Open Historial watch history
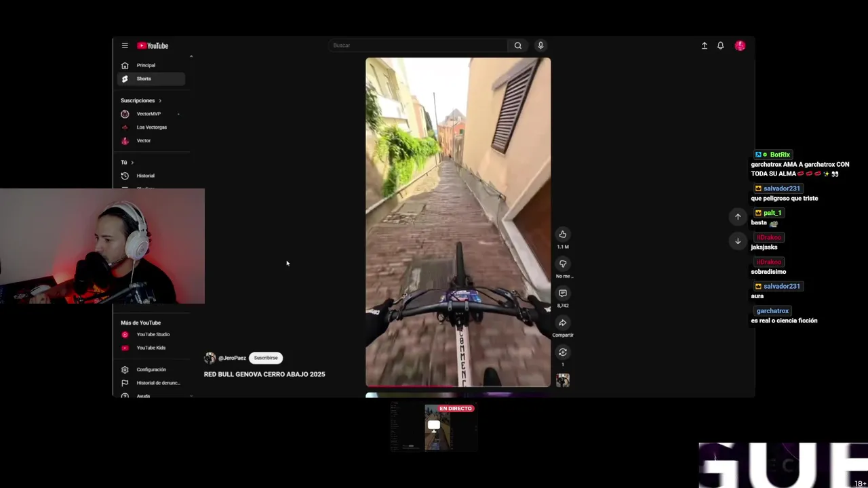Image resolution: width=868 pixels, height=488 pixels. (150, 176)
